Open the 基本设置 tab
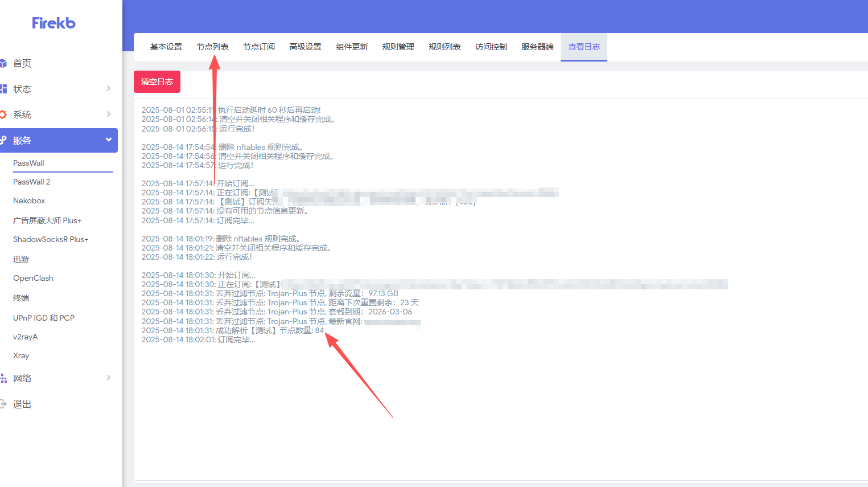Screen dimensions: 868x487 tap(166, 47)
